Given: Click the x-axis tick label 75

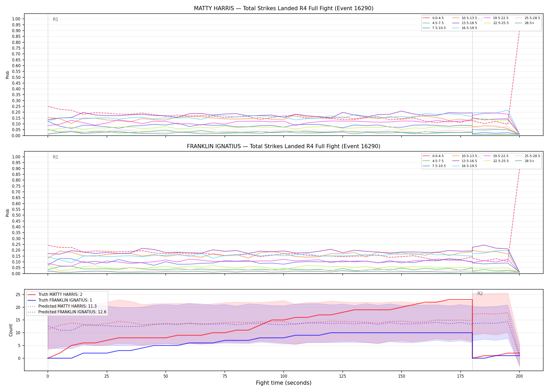Looking at the screenshot, I should point(225,376).
